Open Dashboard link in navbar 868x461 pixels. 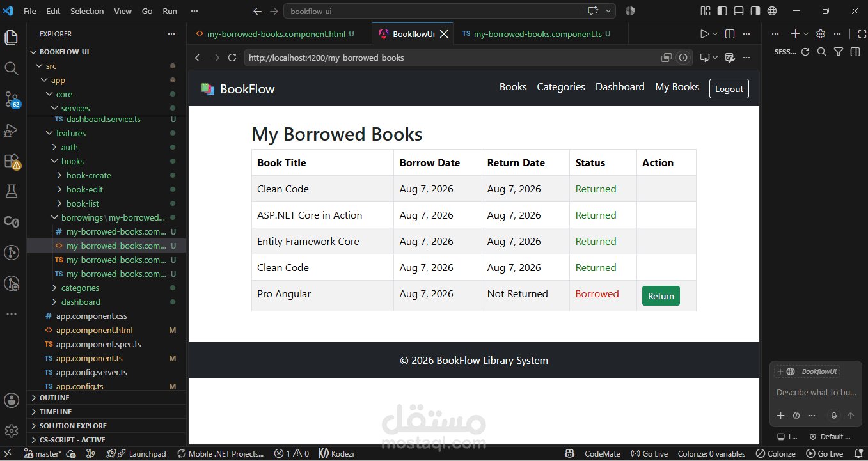point(620,87)
